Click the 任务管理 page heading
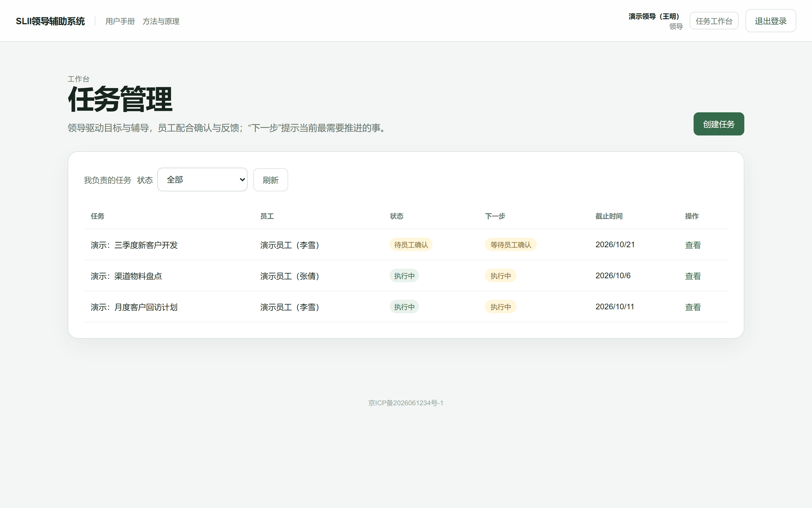Screen dimensions: 812x508 click(120, 99)
